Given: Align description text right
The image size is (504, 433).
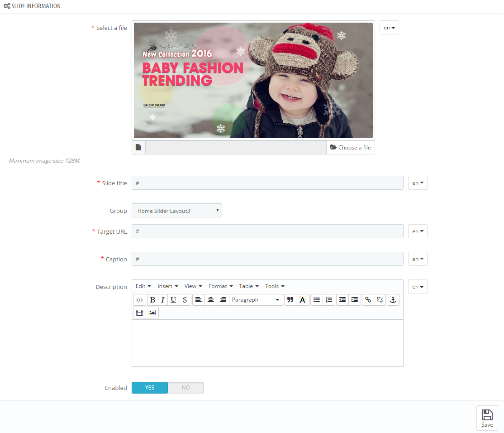Looking at the screenshot, I should [223, 300].
